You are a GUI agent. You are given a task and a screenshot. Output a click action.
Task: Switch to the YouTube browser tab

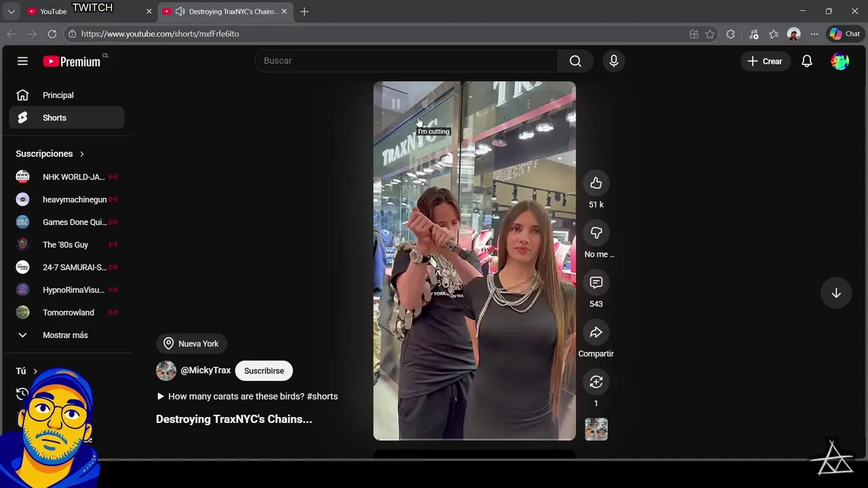[x=89, y=12]
